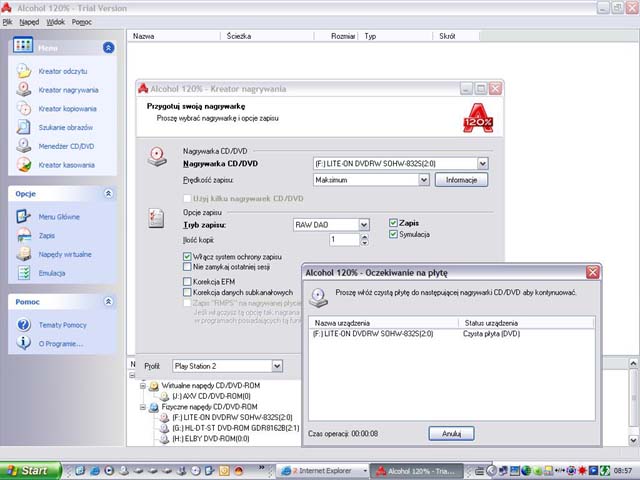Open Tematy Pomocy help icon
Image resolution: width=640 pixels, height=480 pixels.
(24, 324)
